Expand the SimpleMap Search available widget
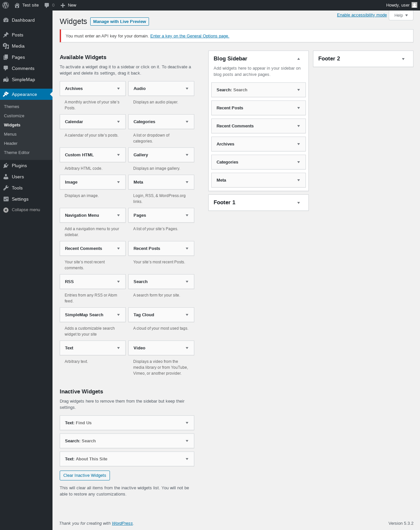The image size is (420, 530). 118,315
